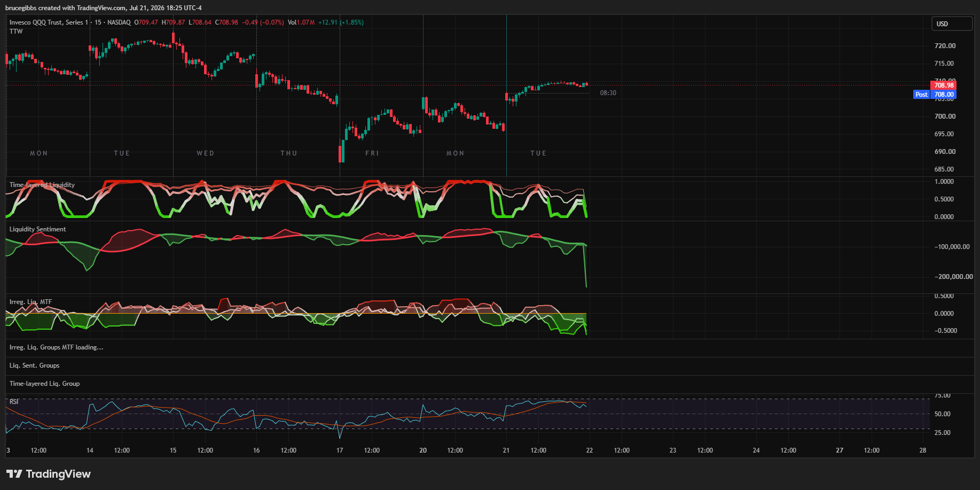
Task: Click the 690.00 price scale label
Action: pos(945,152)
